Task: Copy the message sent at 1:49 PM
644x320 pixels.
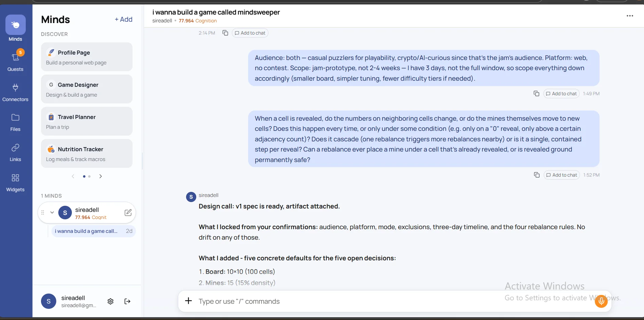Action: point(536,94)
